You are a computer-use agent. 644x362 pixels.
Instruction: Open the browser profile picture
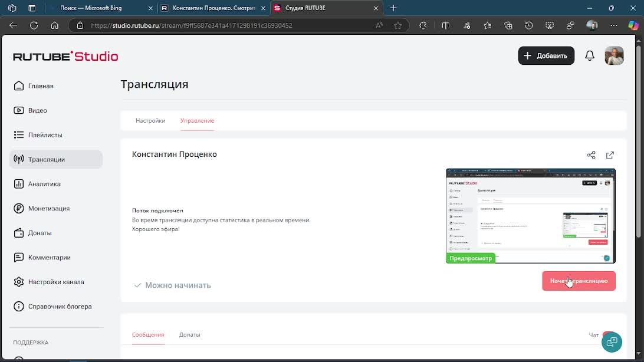pyautogui.click(x=592, y=25)
